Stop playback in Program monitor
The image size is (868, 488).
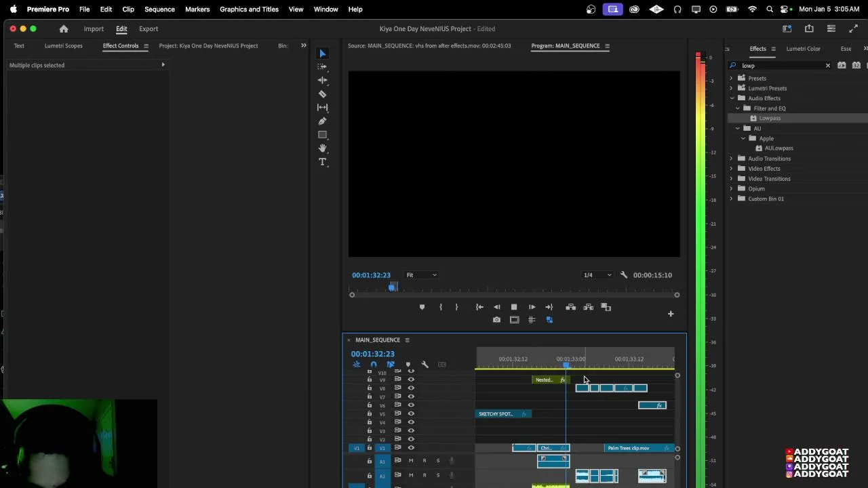(x=514, y=307)
